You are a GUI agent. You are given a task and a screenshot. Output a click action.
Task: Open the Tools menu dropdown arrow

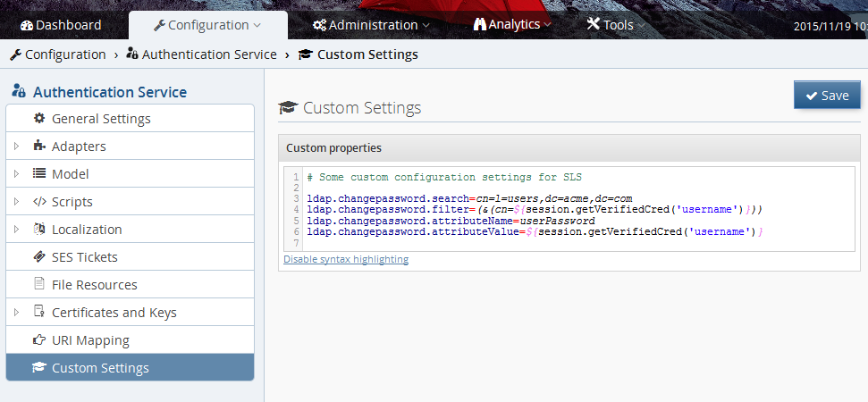click(x=640, y=25)
